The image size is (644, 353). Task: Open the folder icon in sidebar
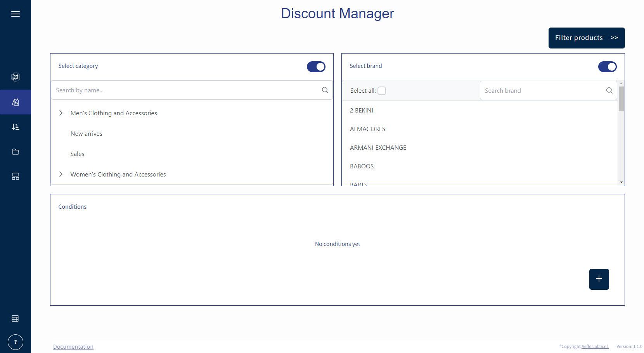[x=16, y=152]
